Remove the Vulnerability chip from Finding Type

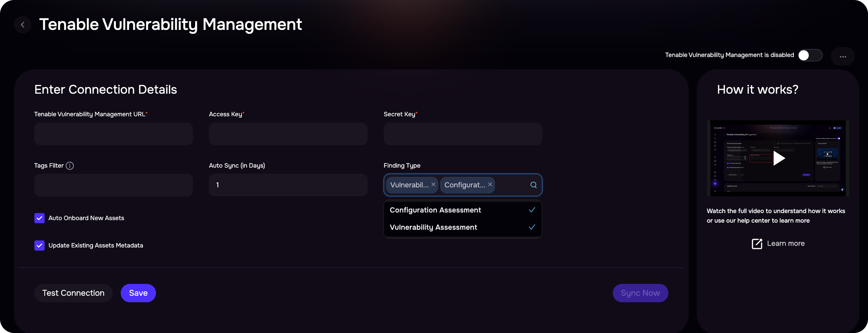click(433, 184)
